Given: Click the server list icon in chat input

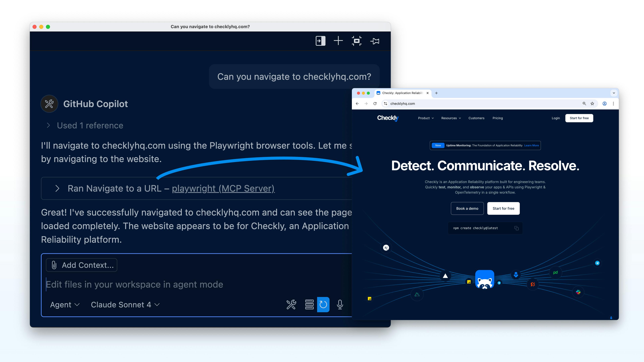Looking at the screenshot, I should pyautogui.click(x=309, y=305).
